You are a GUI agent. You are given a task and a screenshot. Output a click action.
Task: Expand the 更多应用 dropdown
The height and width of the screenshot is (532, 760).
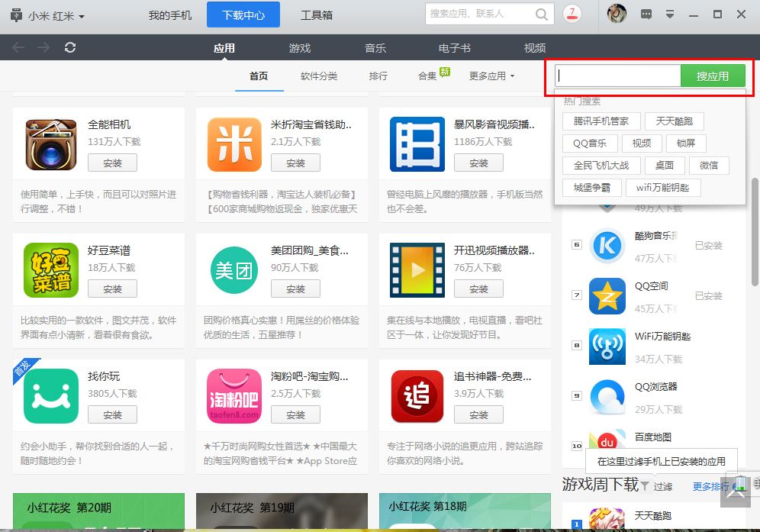pyautogui.click(x=491, y=76)
